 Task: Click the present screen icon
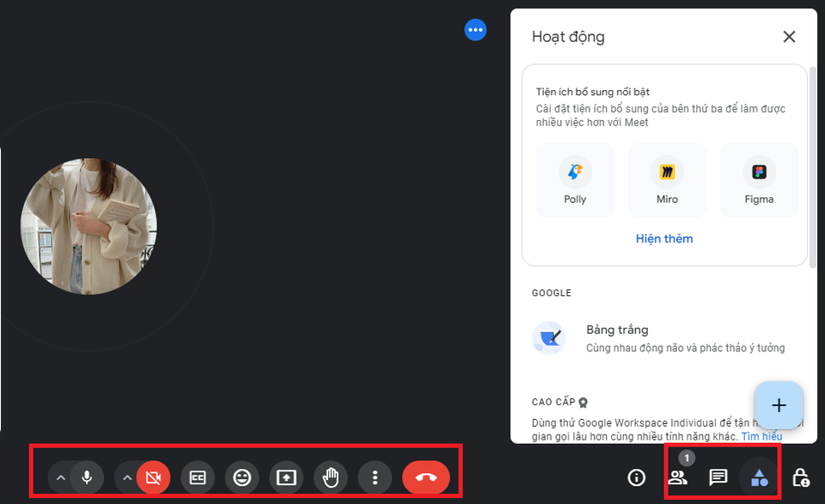click(286, 477)
